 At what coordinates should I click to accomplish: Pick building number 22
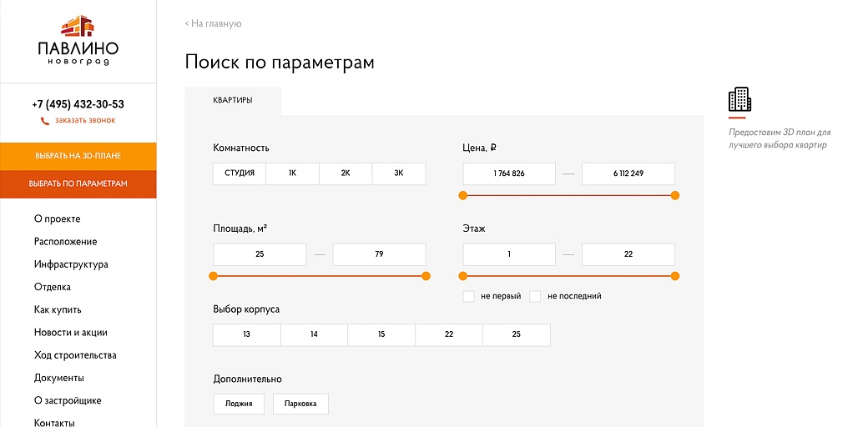point(449,334)
